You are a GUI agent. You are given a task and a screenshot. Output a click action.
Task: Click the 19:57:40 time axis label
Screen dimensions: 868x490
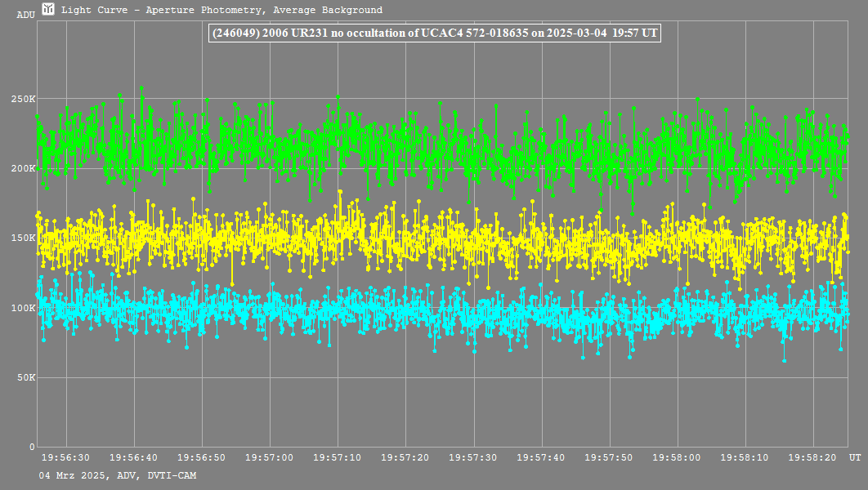pos(540,458)
